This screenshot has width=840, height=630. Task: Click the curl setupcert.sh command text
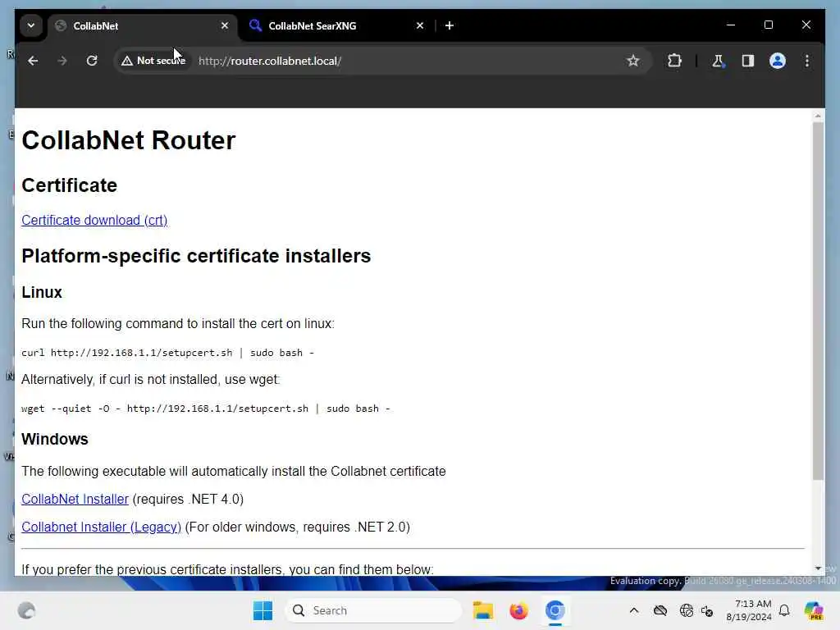click(x=167, y=353)
